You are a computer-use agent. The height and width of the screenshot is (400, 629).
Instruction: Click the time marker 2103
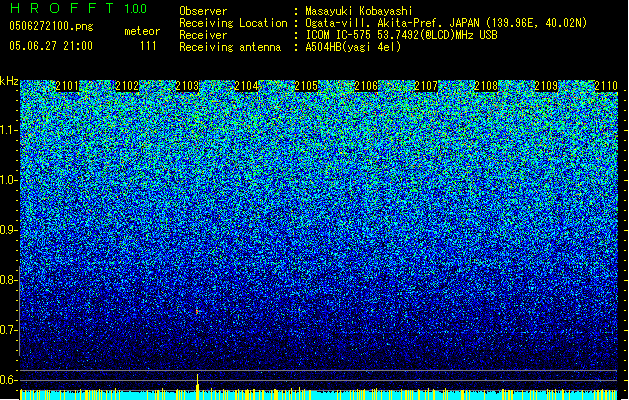coord(187,86)
